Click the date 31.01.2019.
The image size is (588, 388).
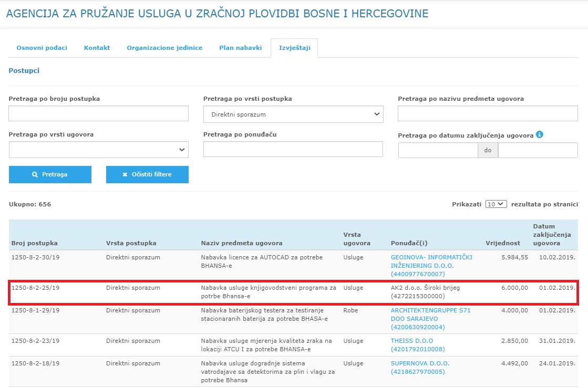(x=557, y=341)
